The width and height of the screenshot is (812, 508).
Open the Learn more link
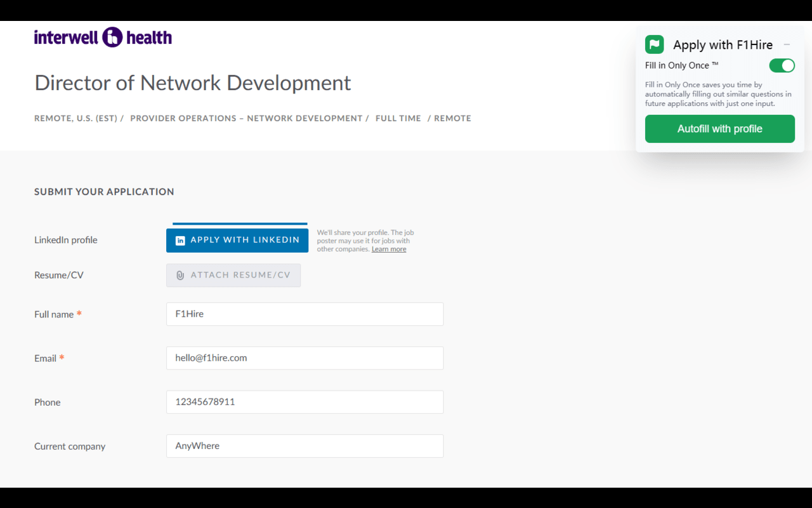click(x=389, y=249)
